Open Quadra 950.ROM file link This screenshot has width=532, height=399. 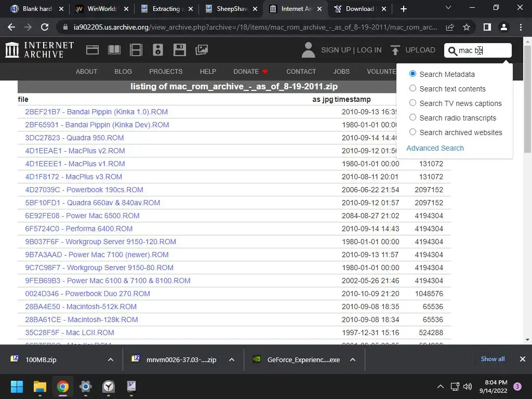74,138
